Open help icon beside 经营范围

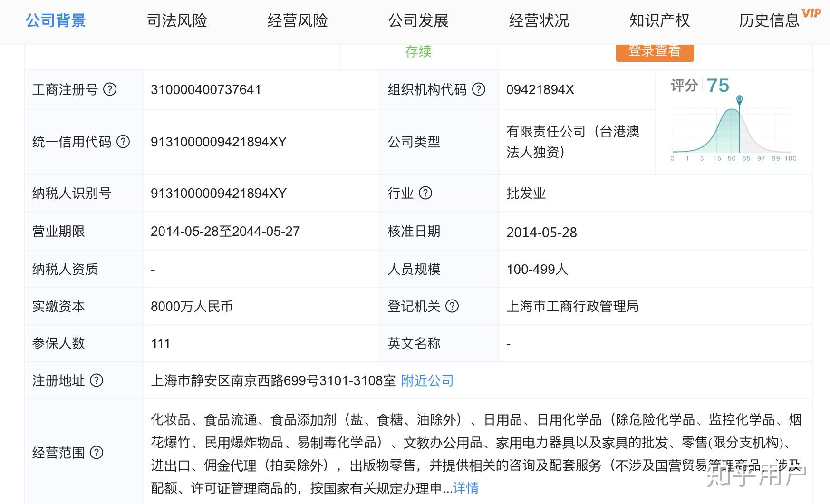97,453
